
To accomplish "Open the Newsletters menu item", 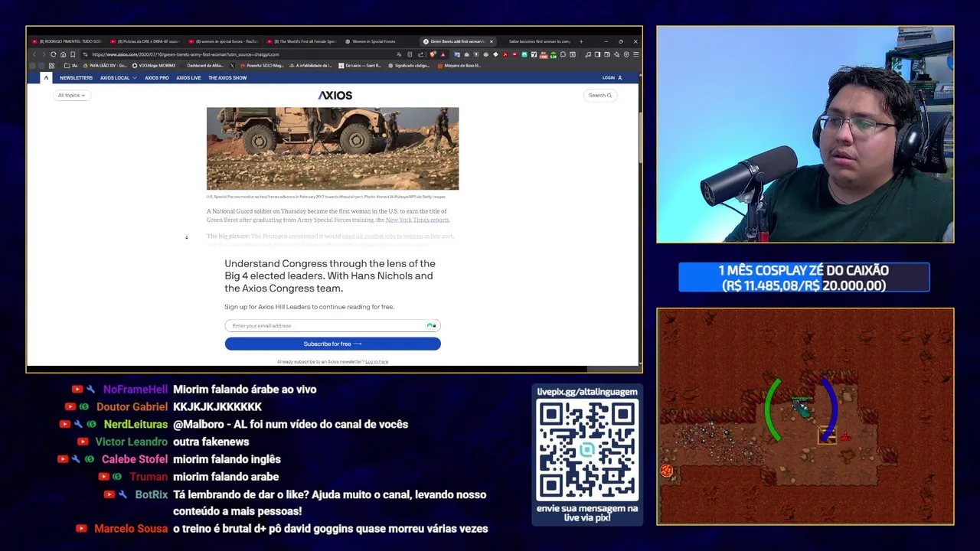I will click(76, 78).
